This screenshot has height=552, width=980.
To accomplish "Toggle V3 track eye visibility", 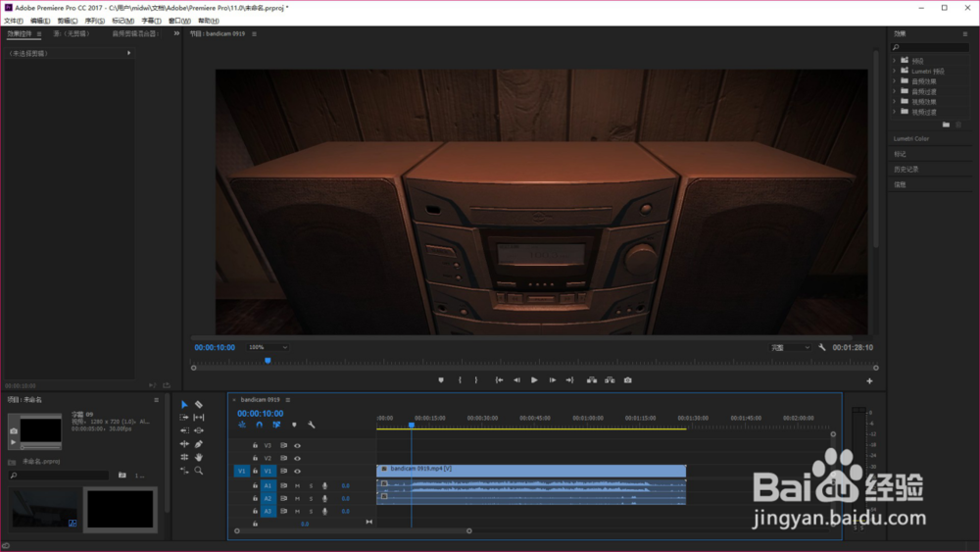I will [x=297, y=445].
